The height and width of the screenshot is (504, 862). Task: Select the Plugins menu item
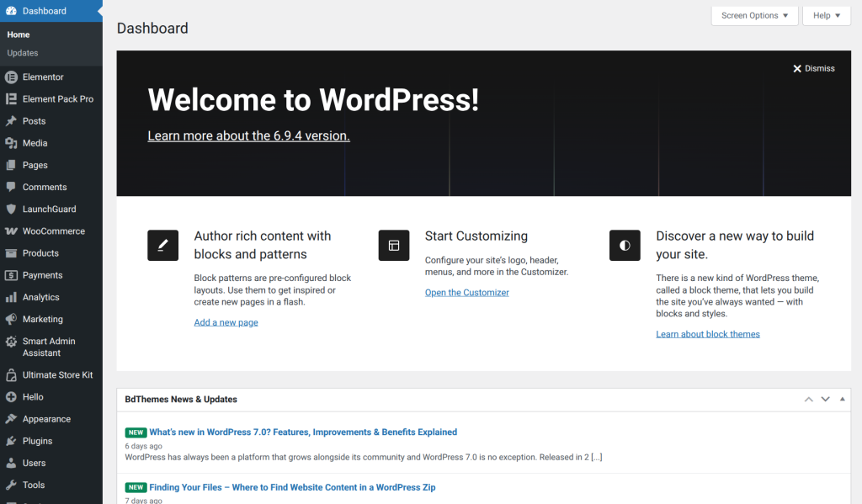tap(51, 441)
